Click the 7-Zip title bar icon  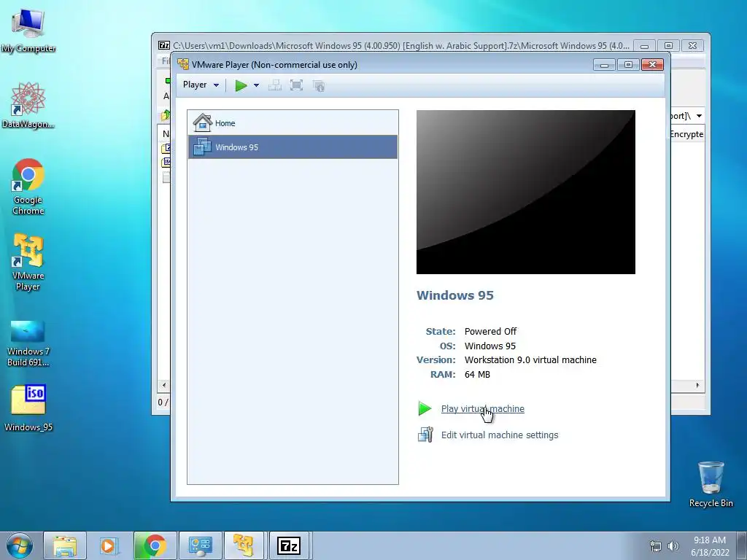[164, 45]
